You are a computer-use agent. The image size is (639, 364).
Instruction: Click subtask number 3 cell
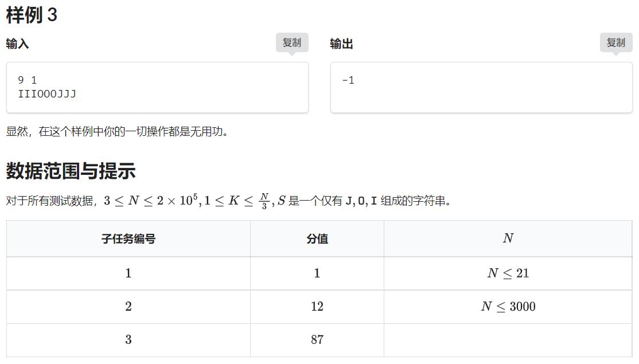128,339
